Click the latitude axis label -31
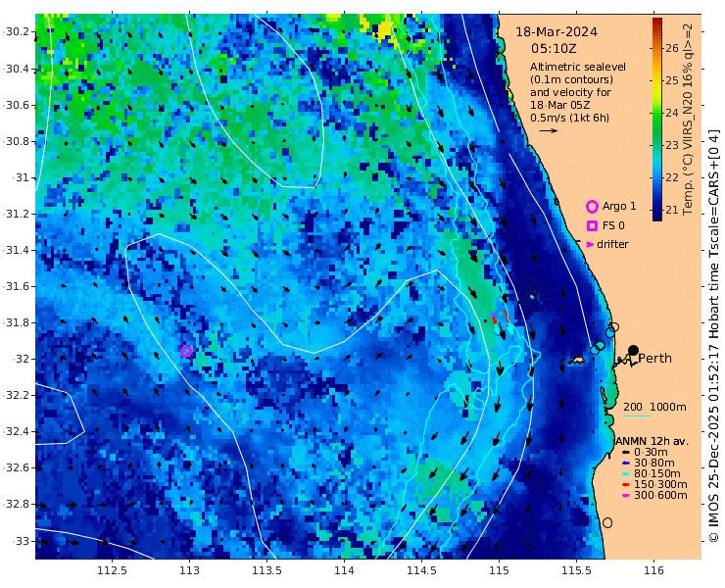This screenshot has height=588, width=725. [x=21, y=177]
